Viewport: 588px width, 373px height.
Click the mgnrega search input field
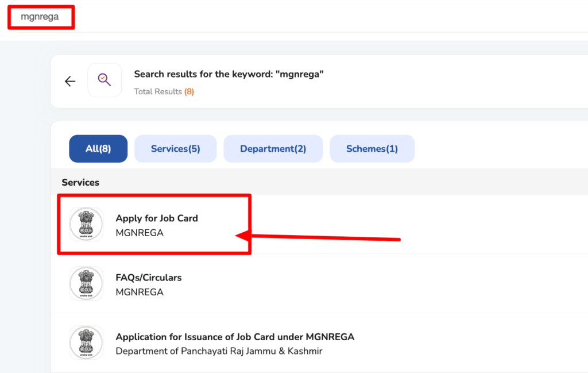40,17
